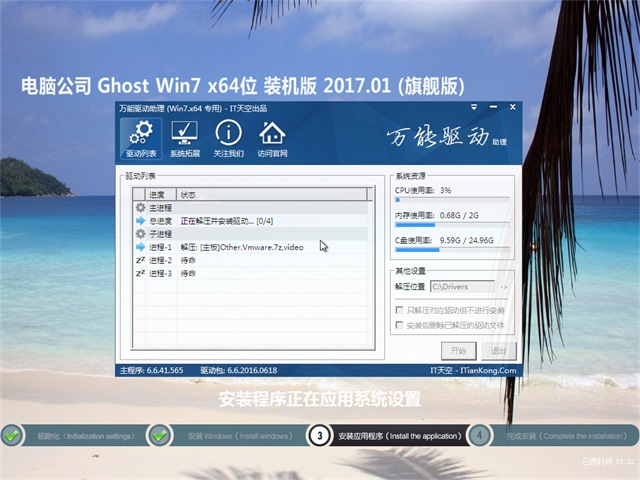Click the 主程序: 6.6.41.565 status text

click(x=151, y=370)
